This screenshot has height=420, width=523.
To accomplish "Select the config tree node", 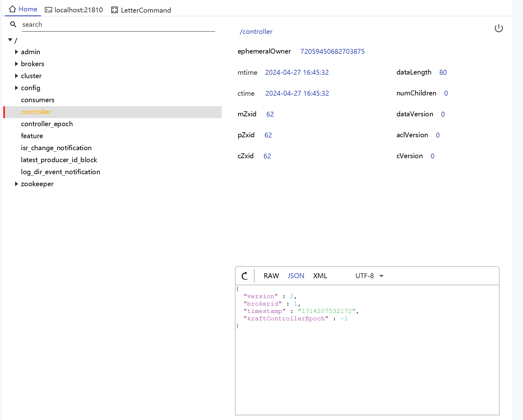I will (x=30, y=88).
